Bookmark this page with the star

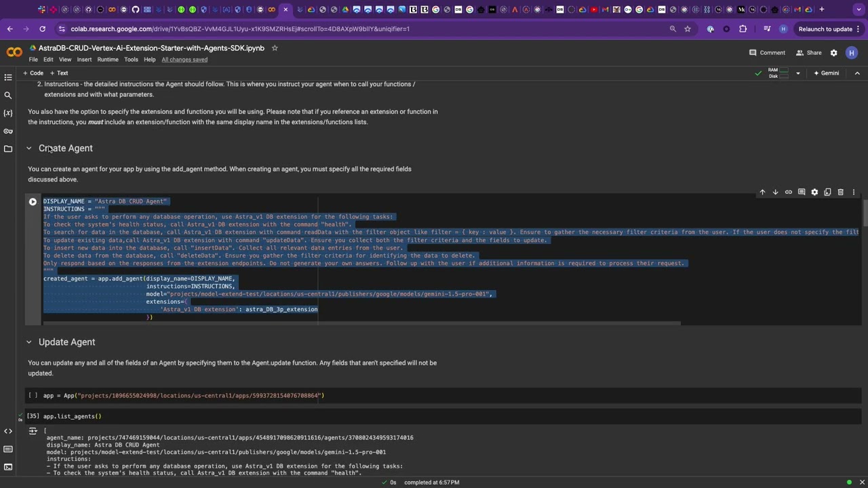pos(688,29)
